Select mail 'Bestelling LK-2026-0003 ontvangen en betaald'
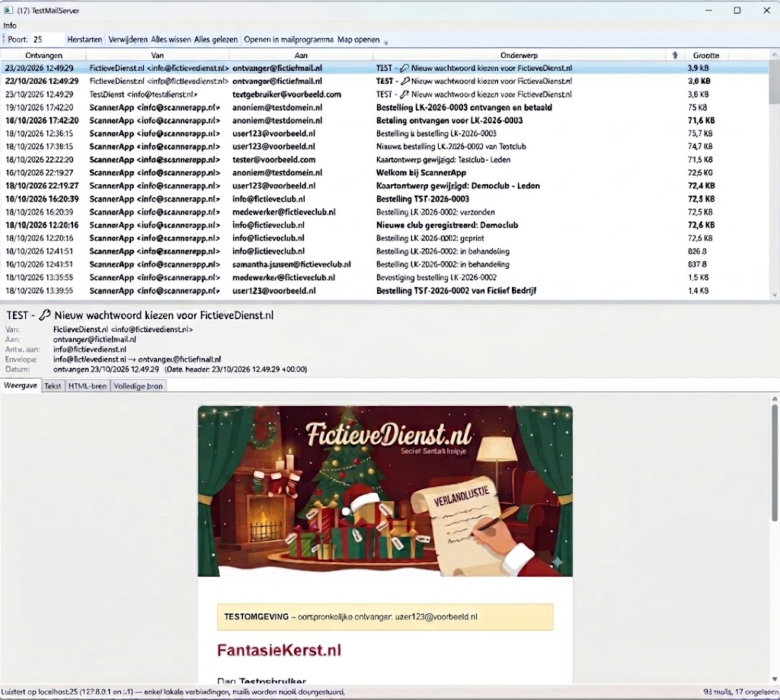 385,107
